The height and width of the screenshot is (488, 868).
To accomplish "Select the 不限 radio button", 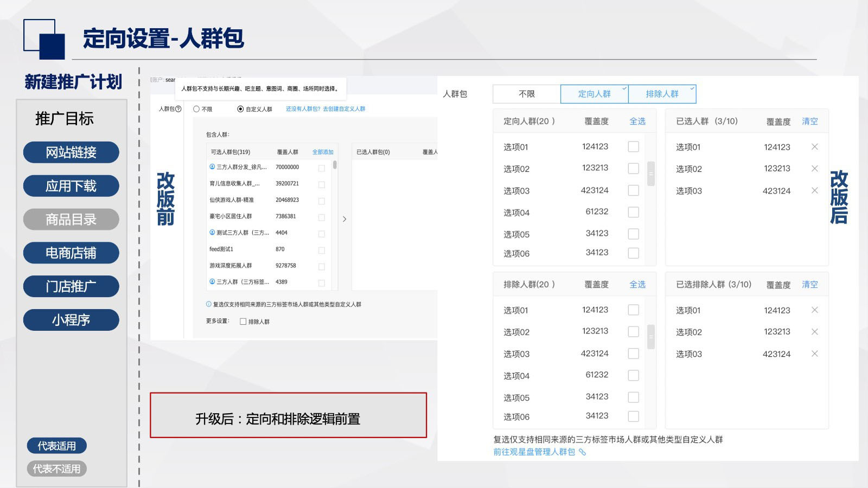I will 196,109.
